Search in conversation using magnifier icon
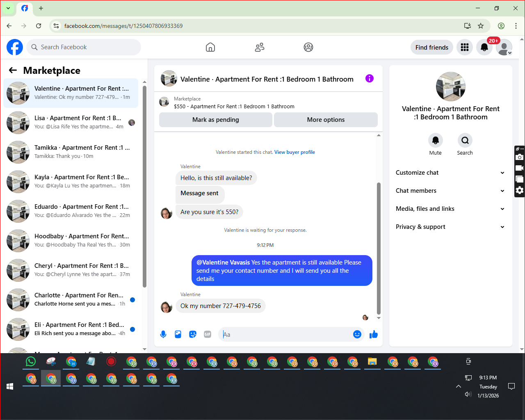The height and width of the screenshot is (420, 525). tap(465, 140)
